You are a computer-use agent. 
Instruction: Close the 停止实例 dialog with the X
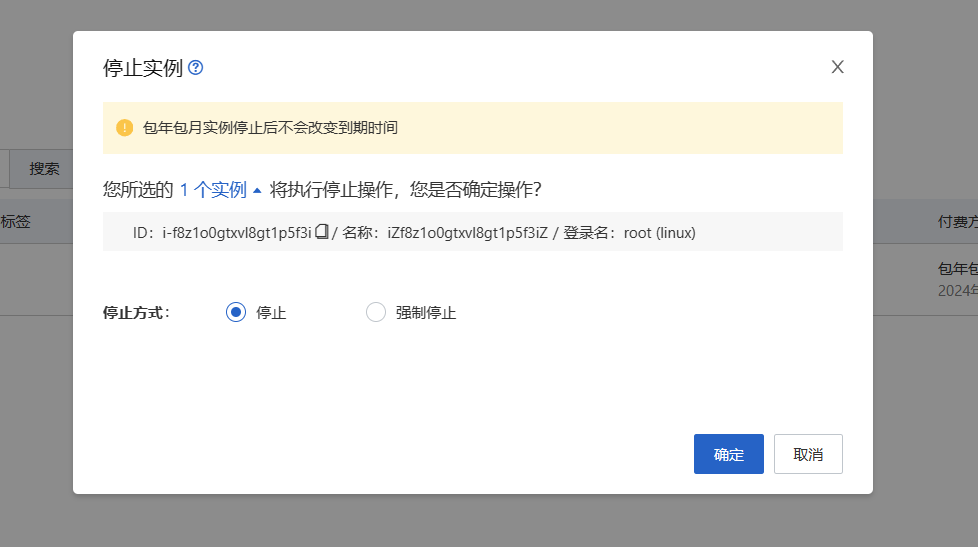(x=837, y=67)
